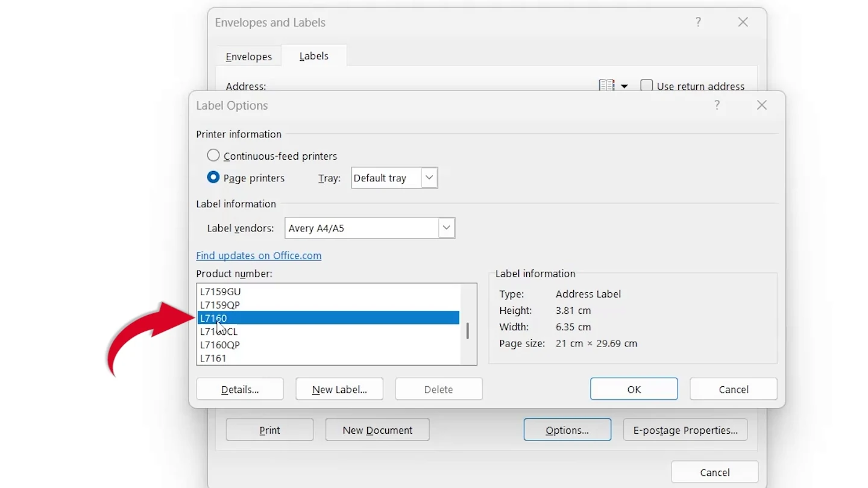Viewport: 868px width, 488px height.
Task: Select product number L7161
Action: [329, 358]
